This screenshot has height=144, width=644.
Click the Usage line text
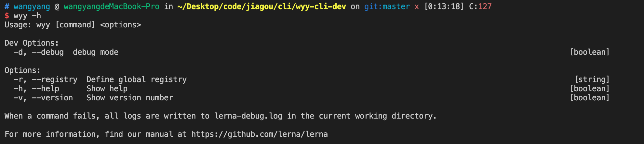coord(73,25)
